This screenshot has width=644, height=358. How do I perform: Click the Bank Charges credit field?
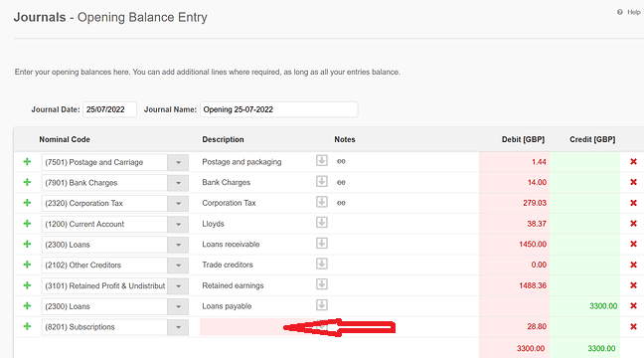click(x=584, y=183)
